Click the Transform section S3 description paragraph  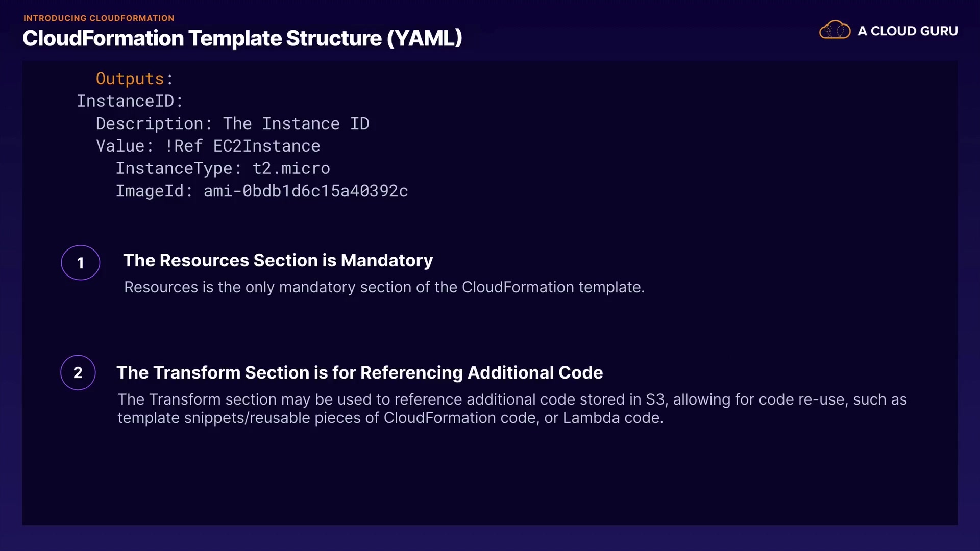[511, 408]
